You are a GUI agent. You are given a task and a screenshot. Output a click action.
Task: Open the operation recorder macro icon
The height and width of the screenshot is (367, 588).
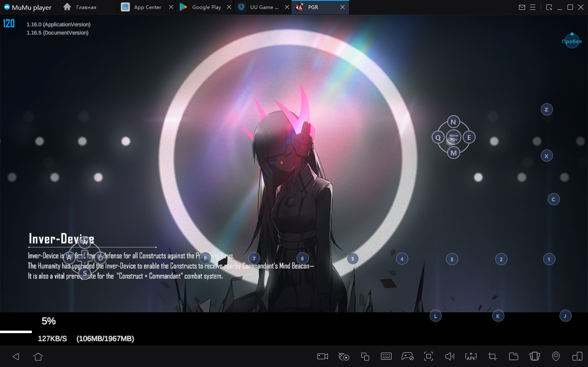(344, 356)
